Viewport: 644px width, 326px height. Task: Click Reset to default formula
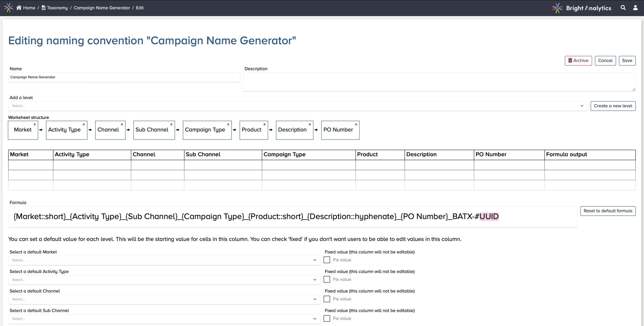608,211
